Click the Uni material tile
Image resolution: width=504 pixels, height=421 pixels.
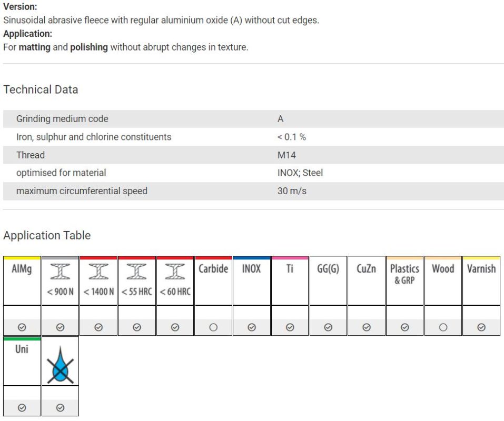pyautogui.click(x=22, y=361)
